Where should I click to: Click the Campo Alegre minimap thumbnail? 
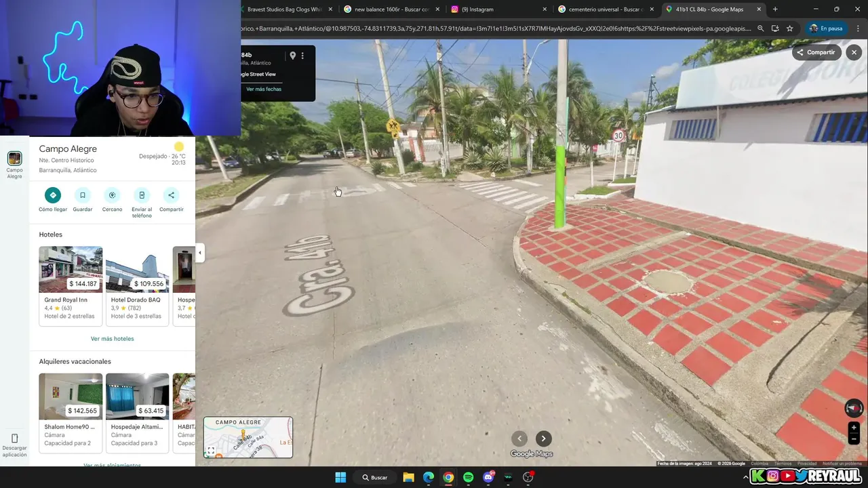(248, 437)
